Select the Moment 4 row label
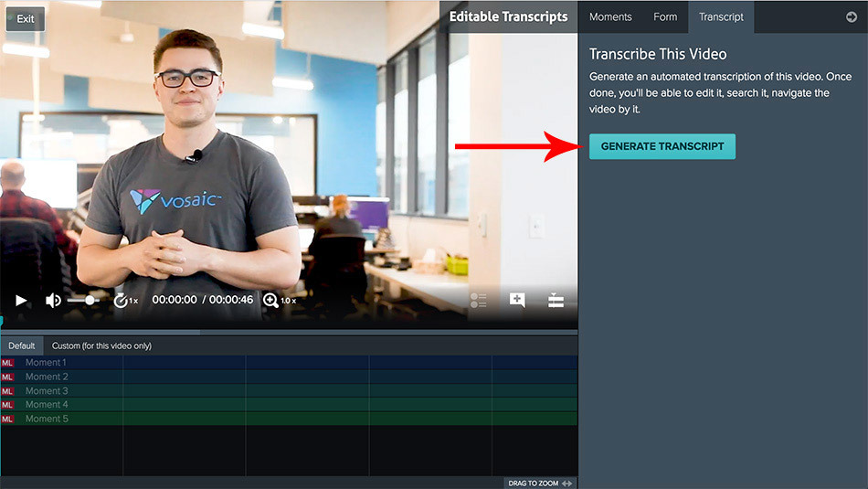This screenshot has width=868, height=489. pyautogui.click(x=47, y=405)
